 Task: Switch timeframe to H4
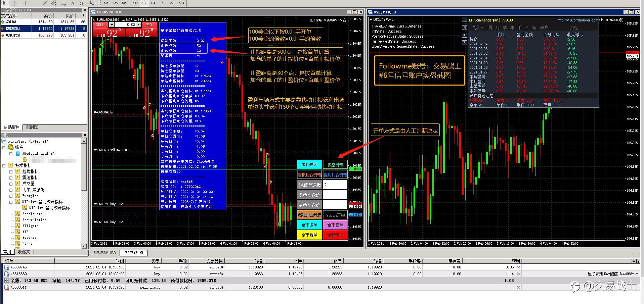point(153,3)
